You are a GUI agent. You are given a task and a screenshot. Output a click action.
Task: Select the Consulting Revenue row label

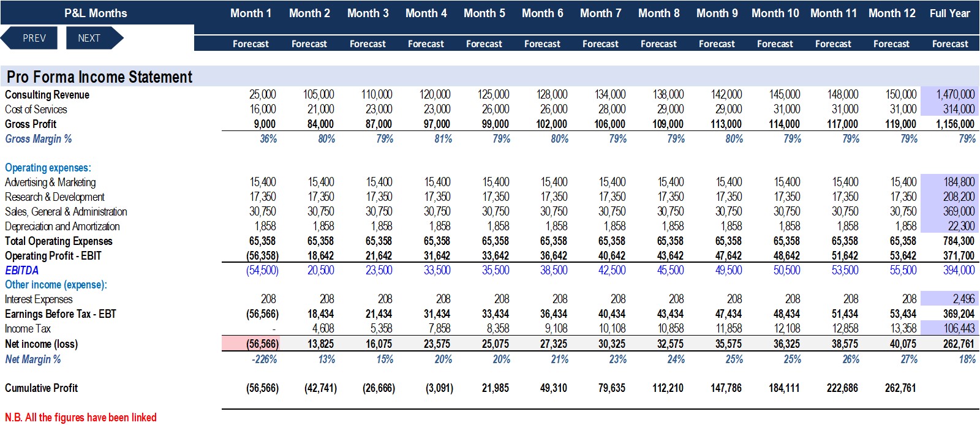point(47,95)
